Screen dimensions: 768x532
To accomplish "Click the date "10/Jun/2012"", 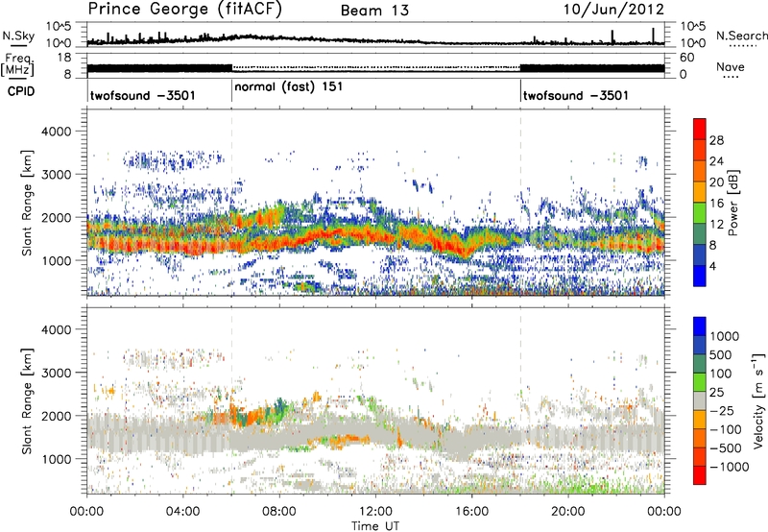I will coord(613,10).
